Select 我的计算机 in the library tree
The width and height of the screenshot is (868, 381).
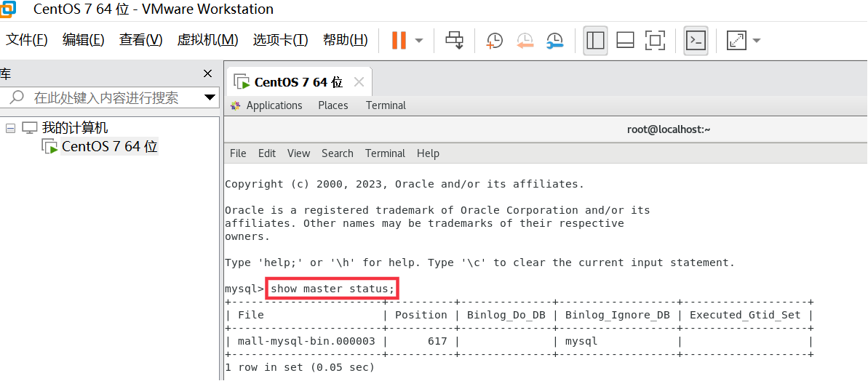pos(75,128)
